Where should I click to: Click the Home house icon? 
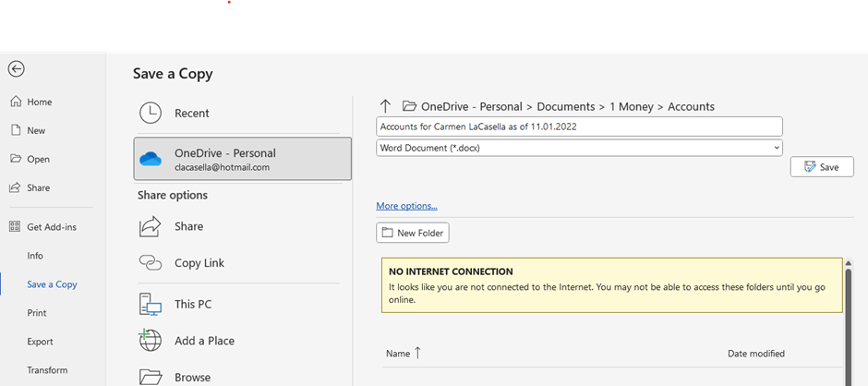pos(16,102)
